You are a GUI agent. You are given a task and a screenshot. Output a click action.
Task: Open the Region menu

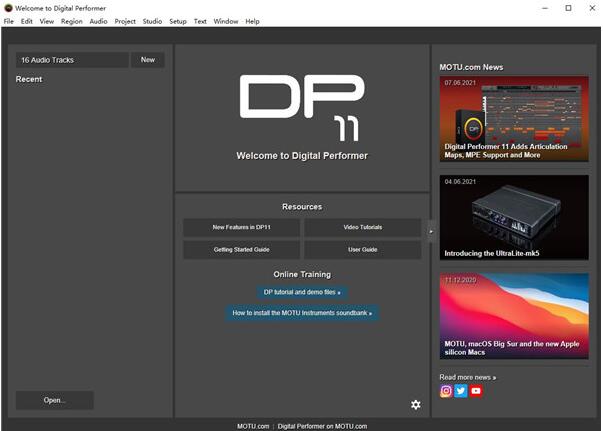click(72, 22)
